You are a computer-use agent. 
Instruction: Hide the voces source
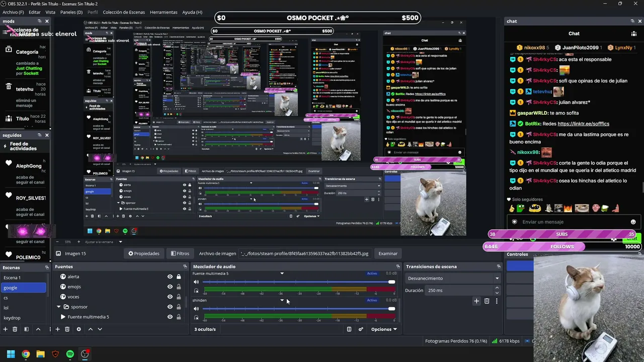[x=170, y=297]
